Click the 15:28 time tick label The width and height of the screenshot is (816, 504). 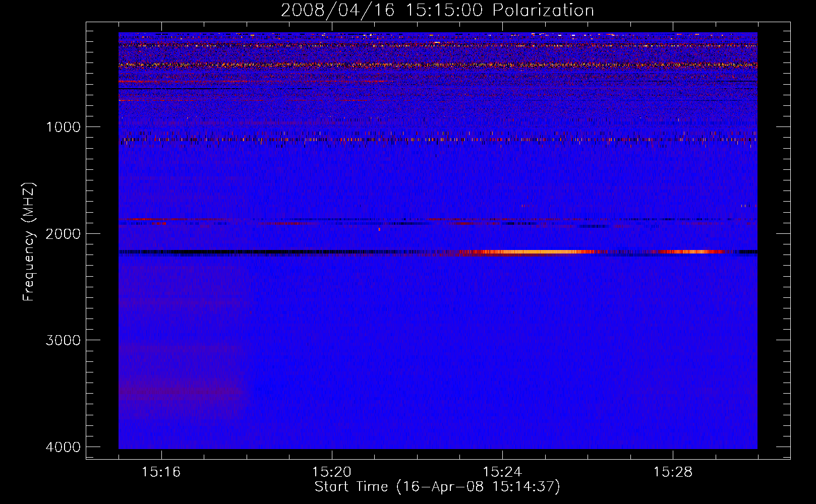[673, 472]
